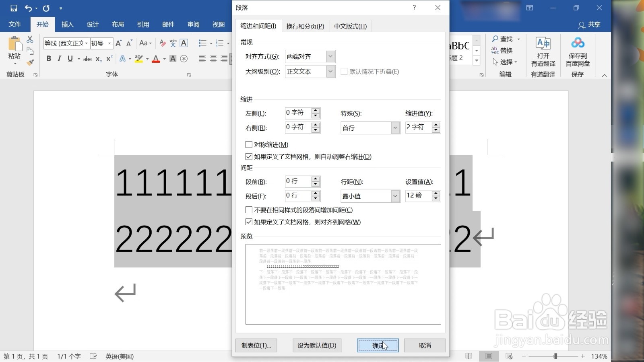The height and width of the screenshot is (362, 644).
Task: Click the left indent value field
Action: (x=298, y=113)
